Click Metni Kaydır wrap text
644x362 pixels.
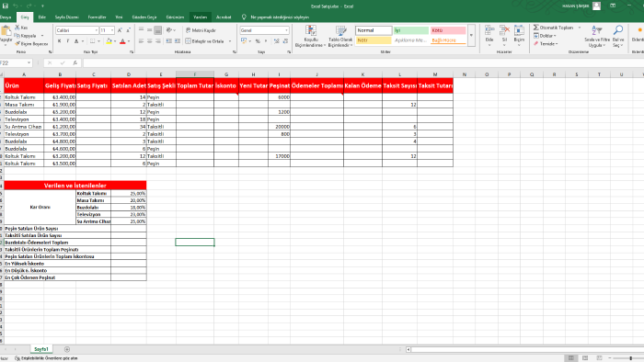201,30
